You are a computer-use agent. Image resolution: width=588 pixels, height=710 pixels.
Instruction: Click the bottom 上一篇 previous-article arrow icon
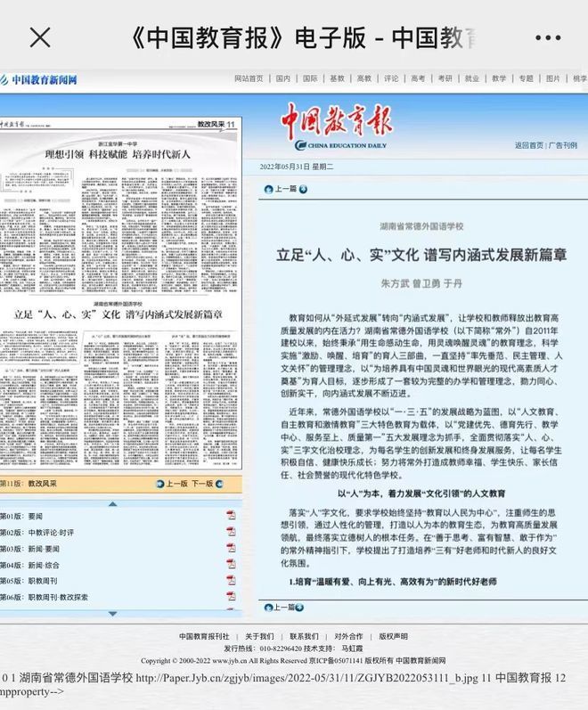point(269,608)
